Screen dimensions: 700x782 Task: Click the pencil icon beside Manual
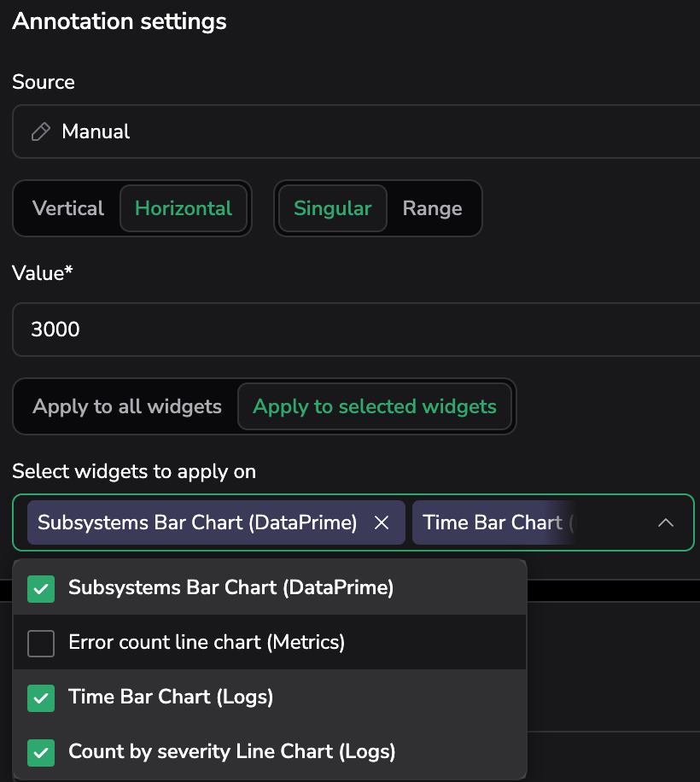coord(40,131)
